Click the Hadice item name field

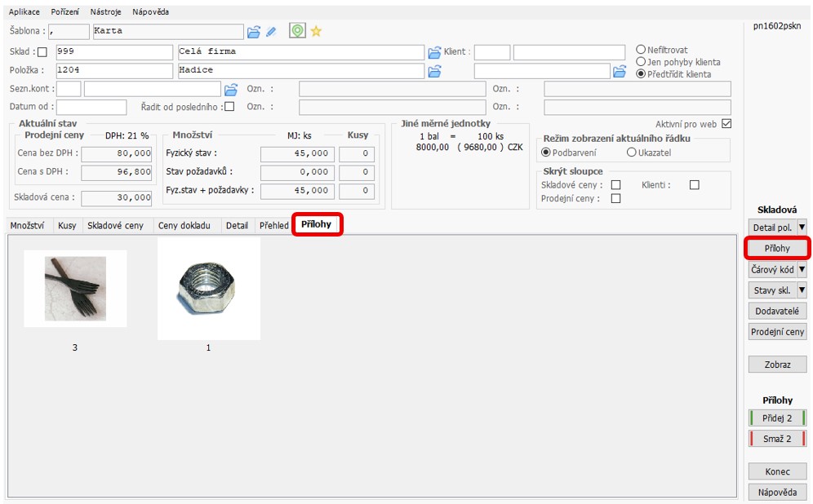[x=301, y=71]
